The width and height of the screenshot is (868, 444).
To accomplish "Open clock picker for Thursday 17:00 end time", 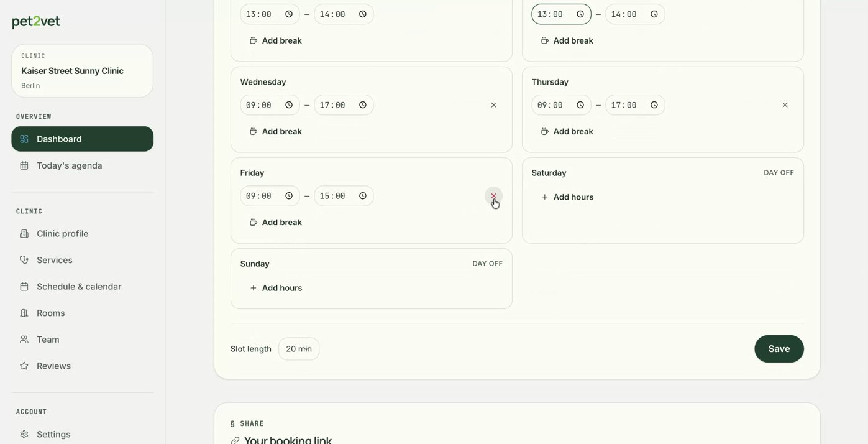I will tap(654, 105).
